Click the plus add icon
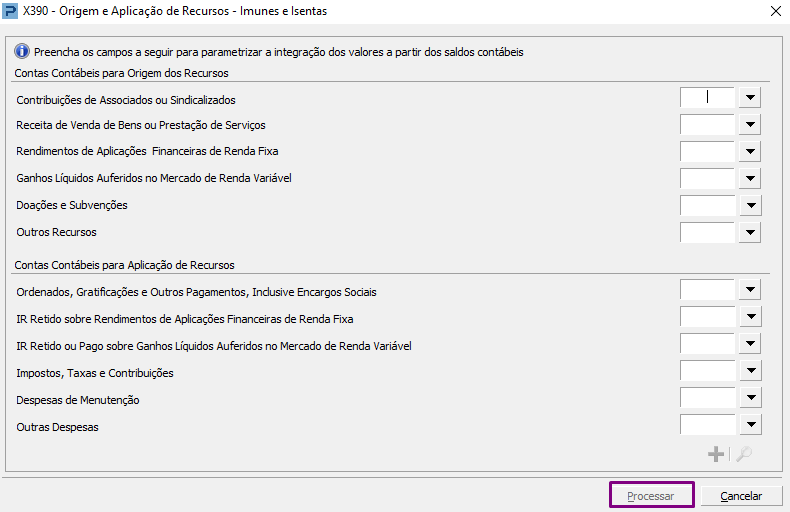This screenshot has width=790, height=512. click(x=715, y=454)
